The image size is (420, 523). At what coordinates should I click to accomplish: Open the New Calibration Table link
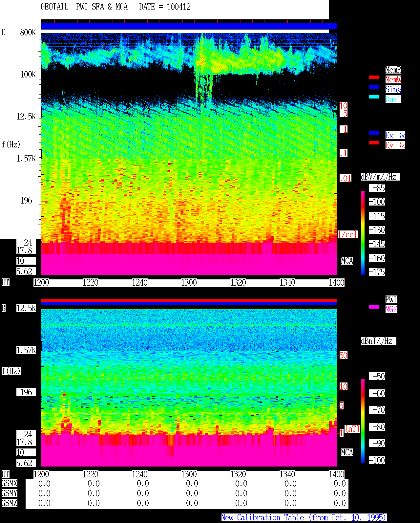304,517
